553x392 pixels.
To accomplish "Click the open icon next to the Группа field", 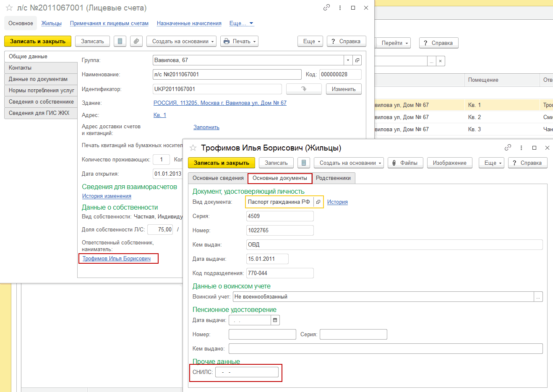I will tap(357, 60).
